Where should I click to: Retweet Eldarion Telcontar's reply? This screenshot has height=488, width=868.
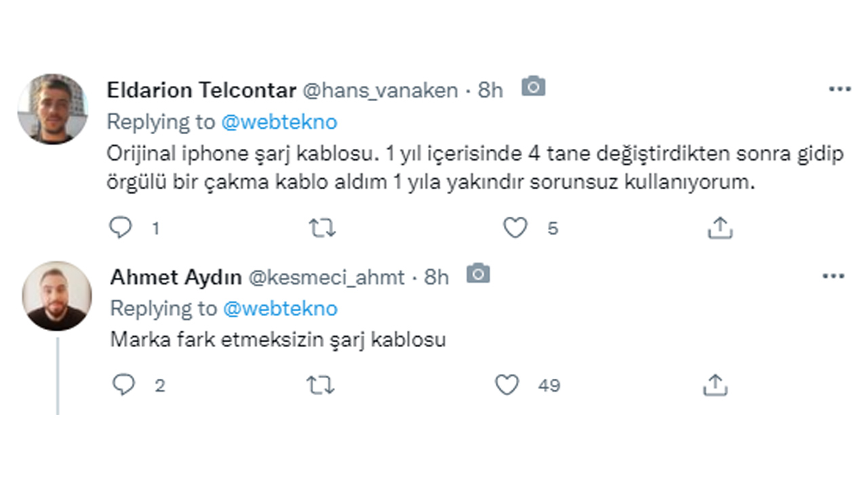click(x=323, y=228)
